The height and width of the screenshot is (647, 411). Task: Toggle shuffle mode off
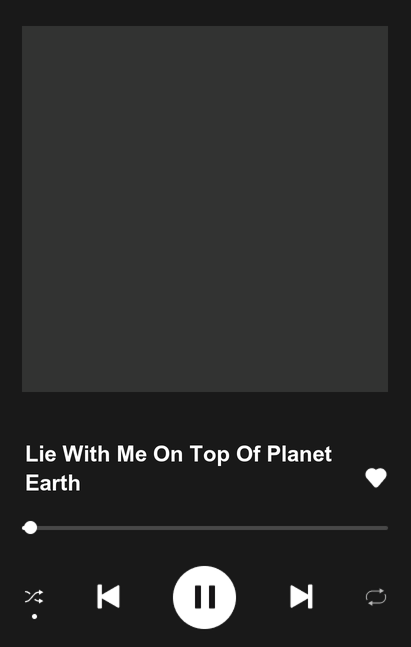(34, 597)
